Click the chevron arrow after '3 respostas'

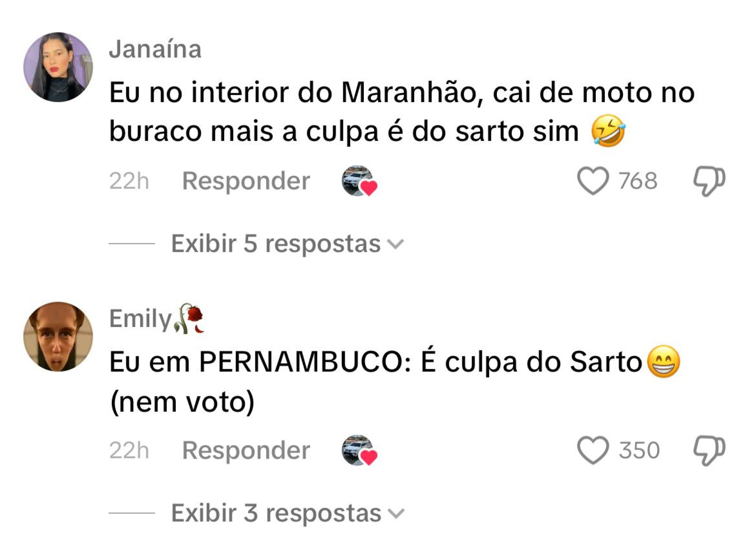click(396, 514)
